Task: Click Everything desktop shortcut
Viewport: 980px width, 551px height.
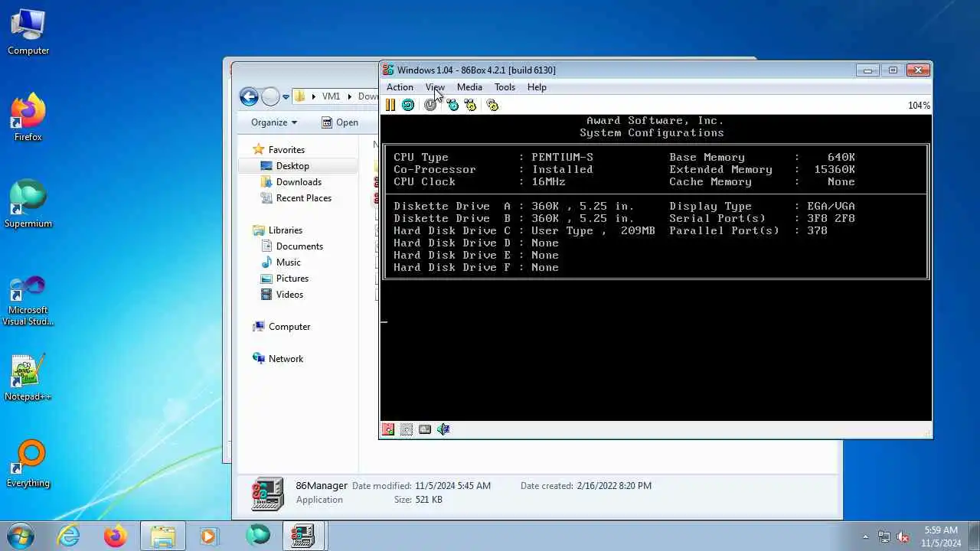Action: (28, 464)
